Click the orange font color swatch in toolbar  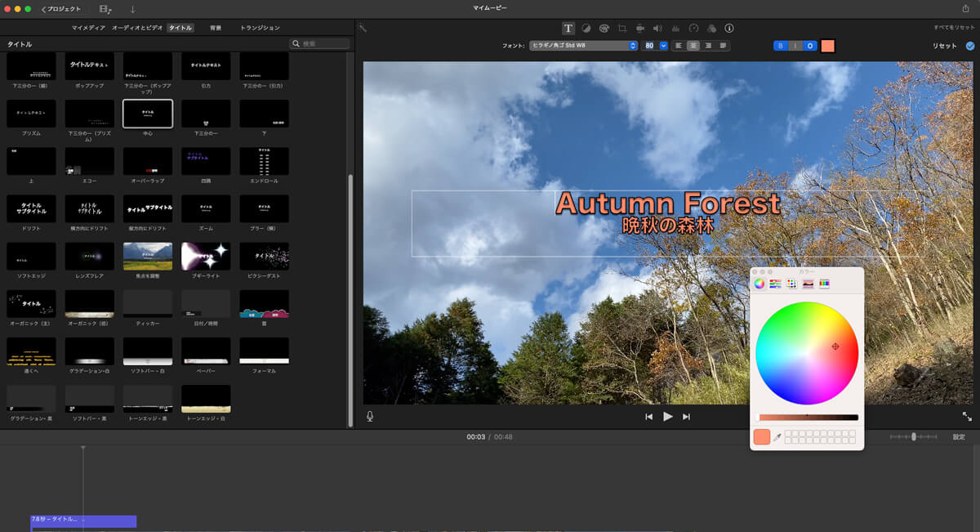point(828,46)
